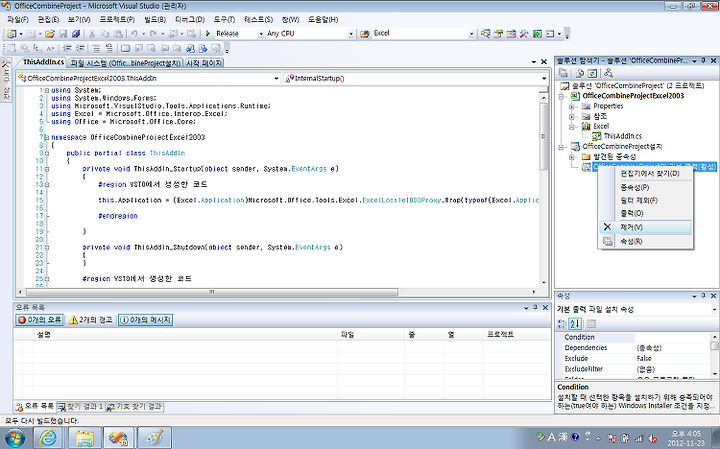Open Internet Explorer from the taskbar

tap(48, 438)
